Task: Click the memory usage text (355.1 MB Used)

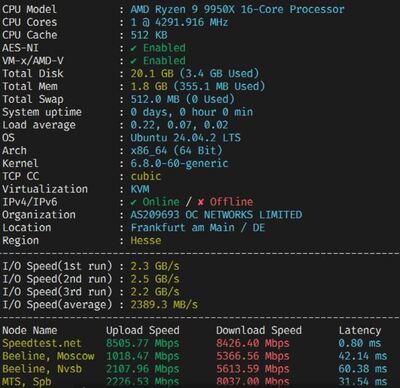Action: pyautogui.click(x=219, y=86)
